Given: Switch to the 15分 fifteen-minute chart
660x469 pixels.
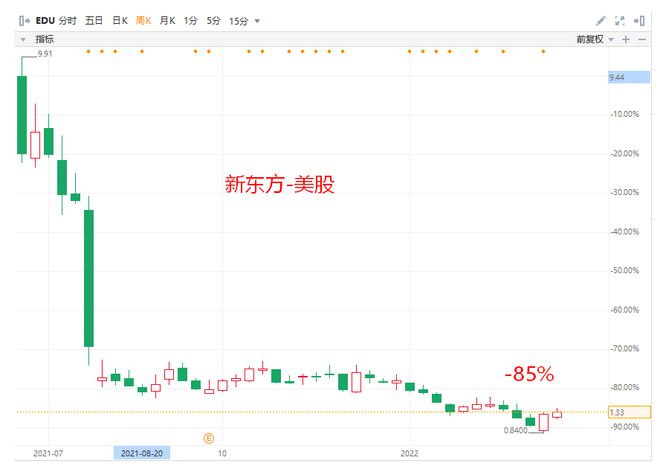Looking at the screenshot, I should (238, 21).
